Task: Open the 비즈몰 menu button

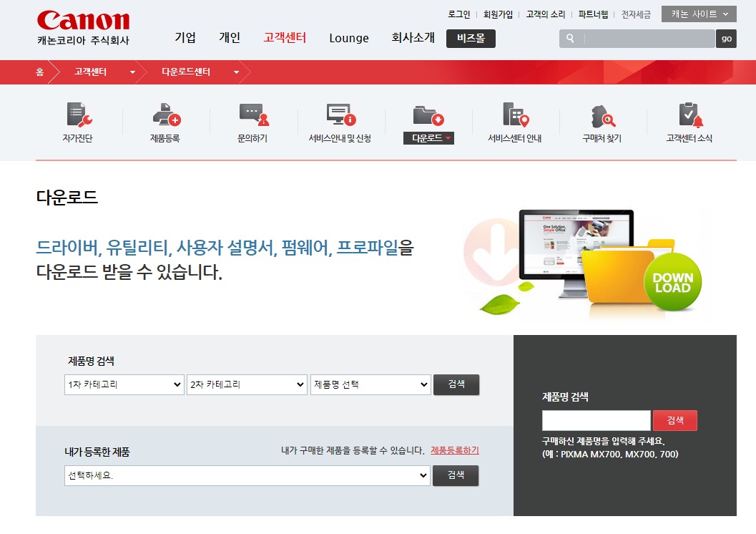Action: [471, 39]
